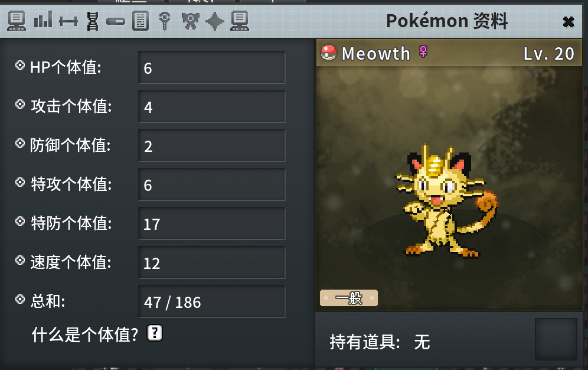Click the 特防个体值 field showing 17
Screen dimensions: 588x370
click(x=212, y=223)
